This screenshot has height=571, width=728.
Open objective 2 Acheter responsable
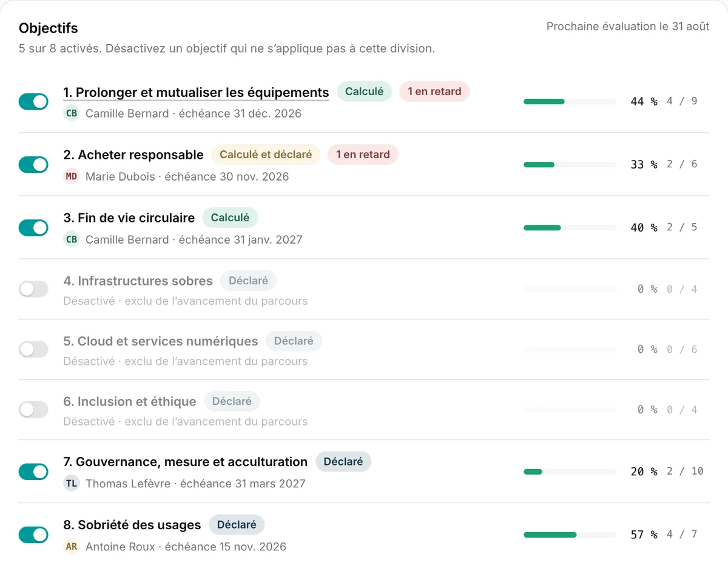pos(133,155)
